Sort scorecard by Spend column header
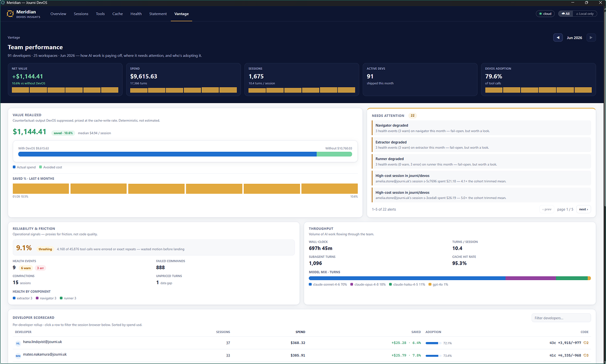Screen dimensions: 606x364 300,332
